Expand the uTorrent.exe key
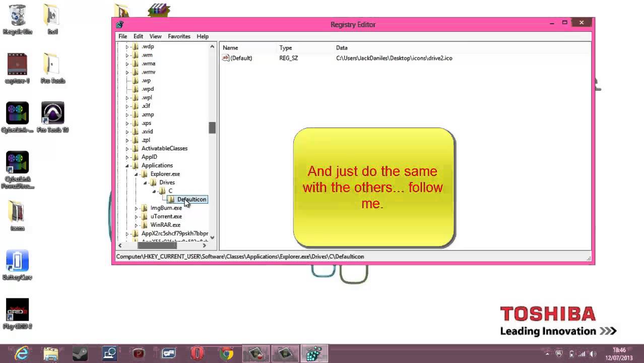The height and width of the screenshot is (363, 644). click(x=136, y=217)
